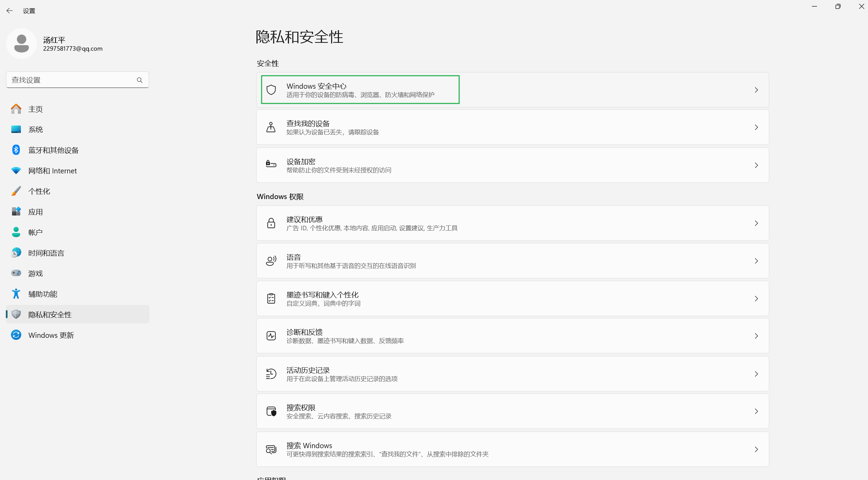
Task: Click the 墨迹书写 clipboard icon
Action: 271,299
